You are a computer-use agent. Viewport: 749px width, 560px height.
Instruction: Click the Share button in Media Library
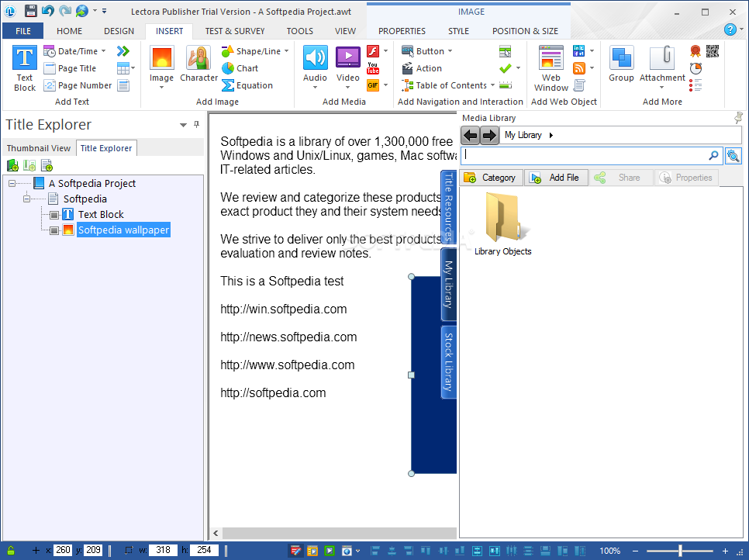pos(622,178)
